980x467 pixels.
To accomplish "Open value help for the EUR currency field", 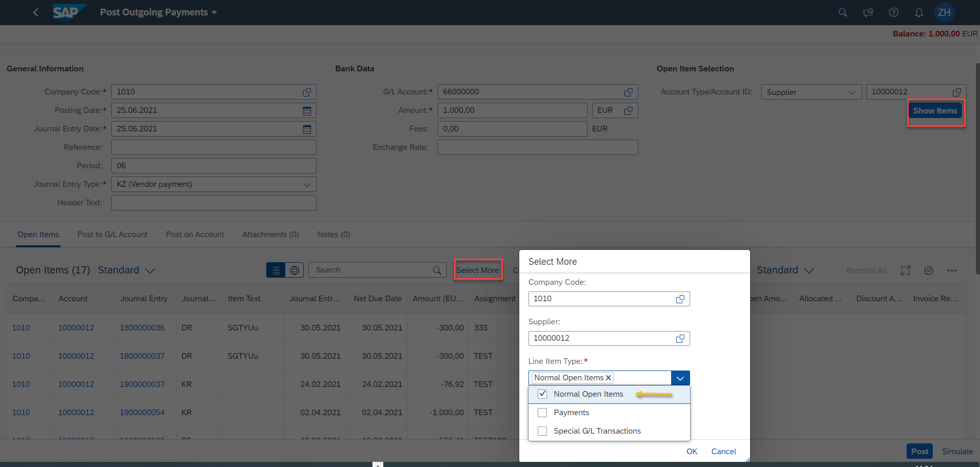I will point(628,110).
